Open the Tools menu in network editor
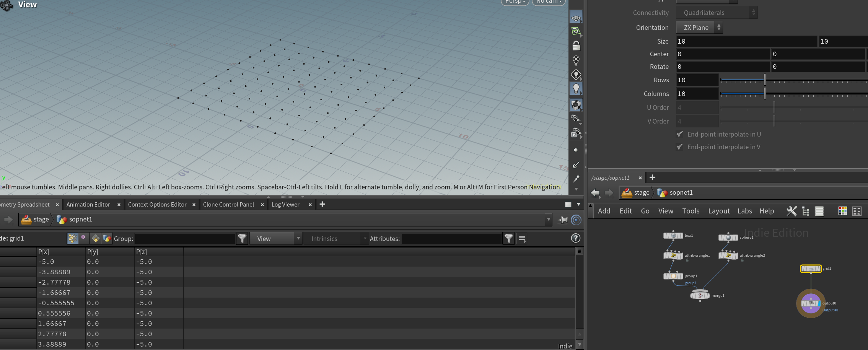Screen dimensions: 868x350 (690, 211)
